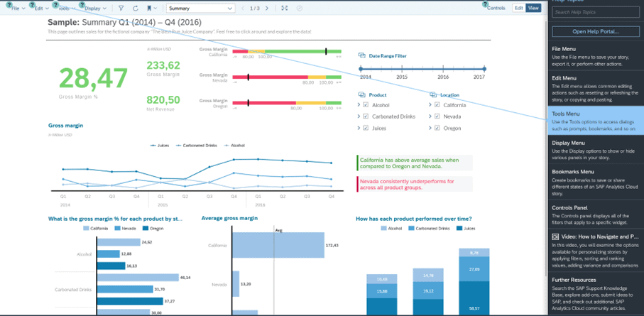The height and width of the screenshot is (316, 644).
Task: Click the refresh icon in toolbar
Action: click(x=135, y=9)
